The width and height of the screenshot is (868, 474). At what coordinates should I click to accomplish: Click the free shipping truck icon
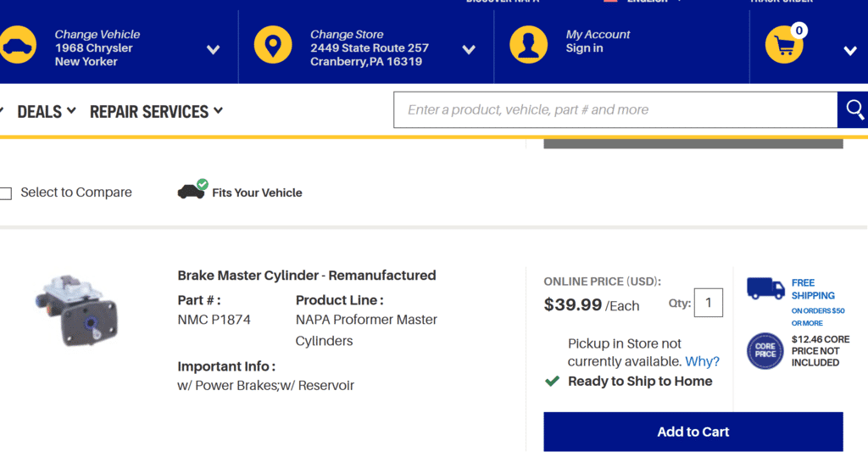[x=765, y=288]
